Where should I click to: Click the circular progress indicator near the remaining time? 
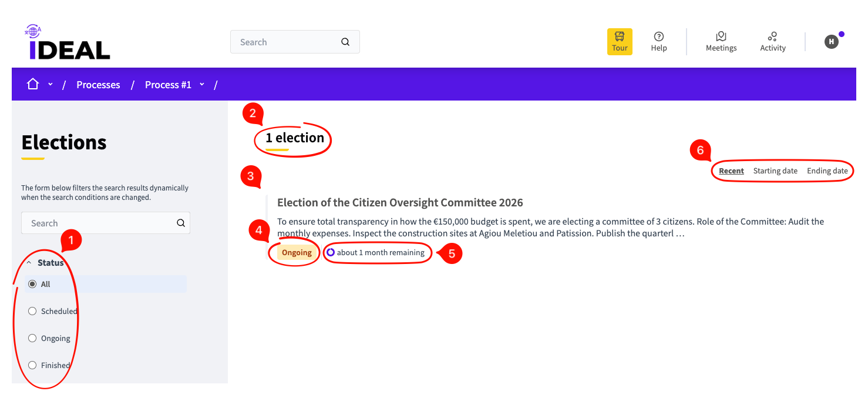point(331,252)
